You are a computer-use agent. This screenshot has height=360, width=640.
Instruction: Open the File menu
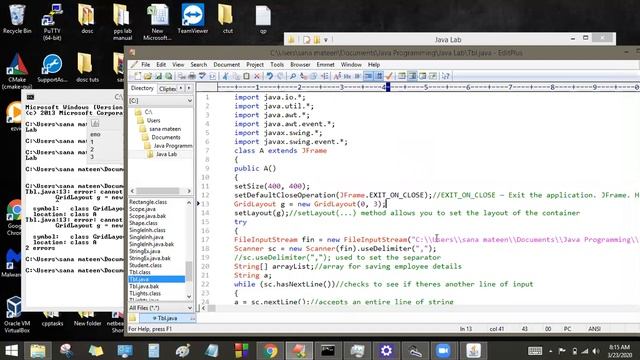(146, 64)
